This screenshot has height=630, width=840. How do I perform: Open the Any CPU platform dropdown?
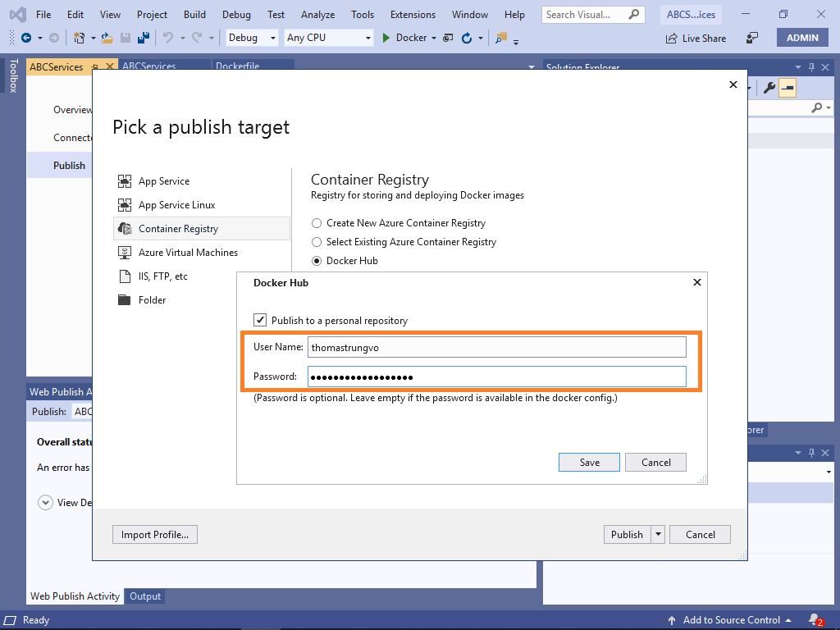368,38
